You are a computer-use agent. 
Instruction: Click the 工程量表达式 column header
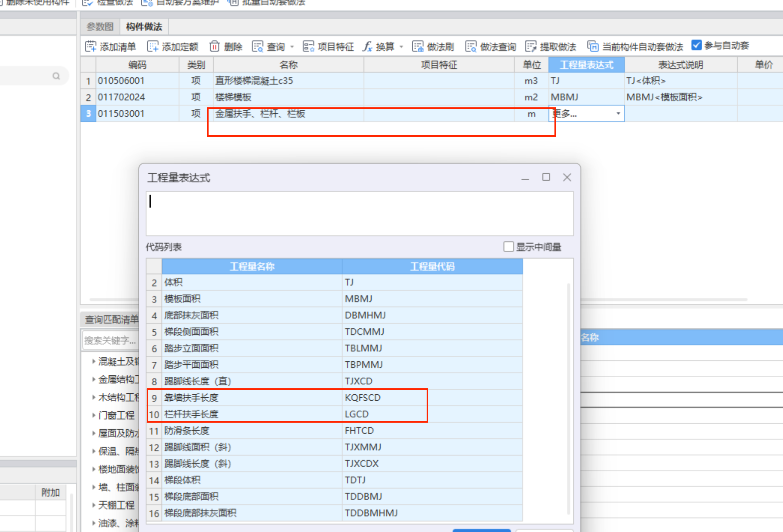[x=586, y=65]
